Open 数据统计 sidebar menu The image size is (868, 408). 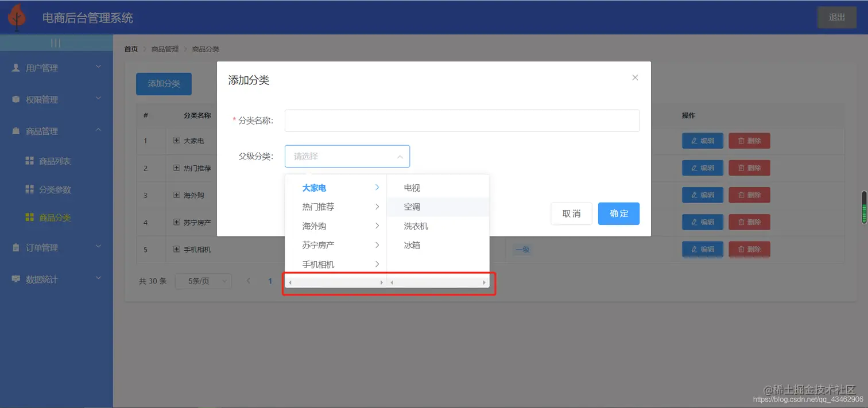[56, 279]
